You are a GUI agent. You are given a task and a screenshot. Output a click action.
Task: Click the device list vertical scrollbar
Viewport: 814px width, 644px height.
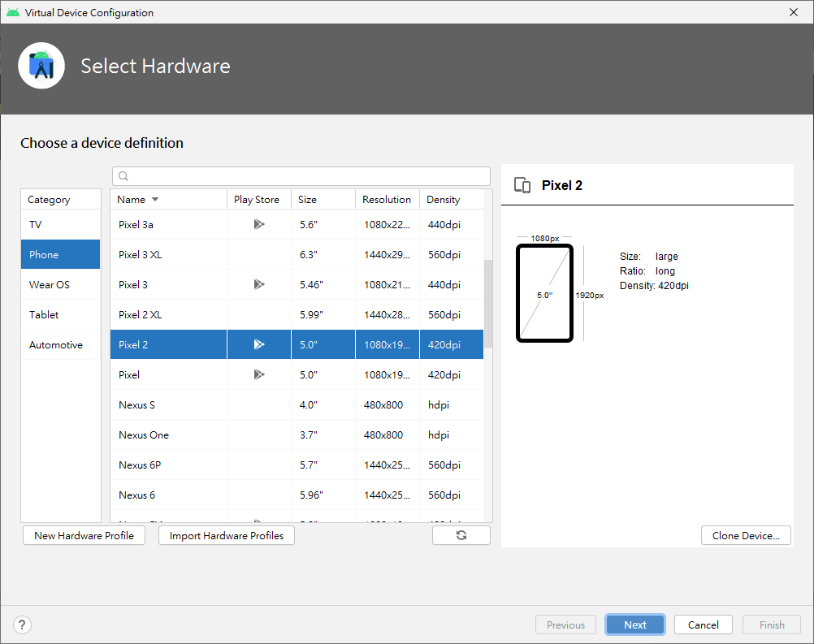click(x=488, y=304)
